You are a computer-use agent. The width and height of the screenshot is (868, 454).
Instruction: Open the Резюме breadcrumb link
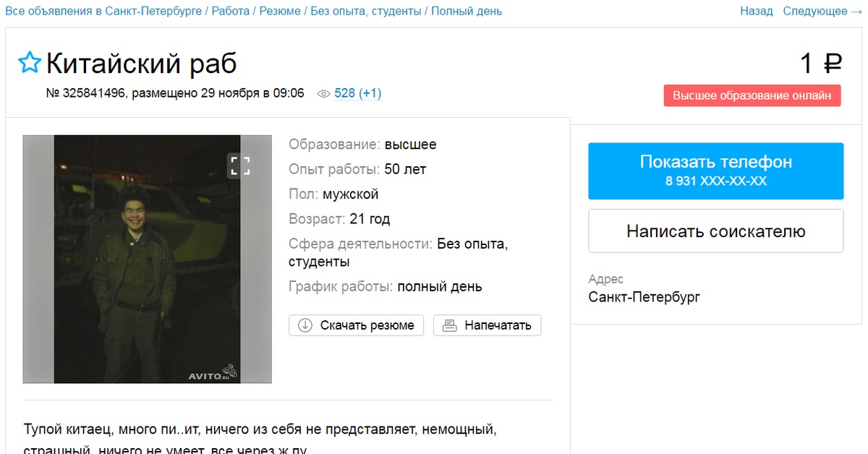pyautogui.click(x=280, y=11)
